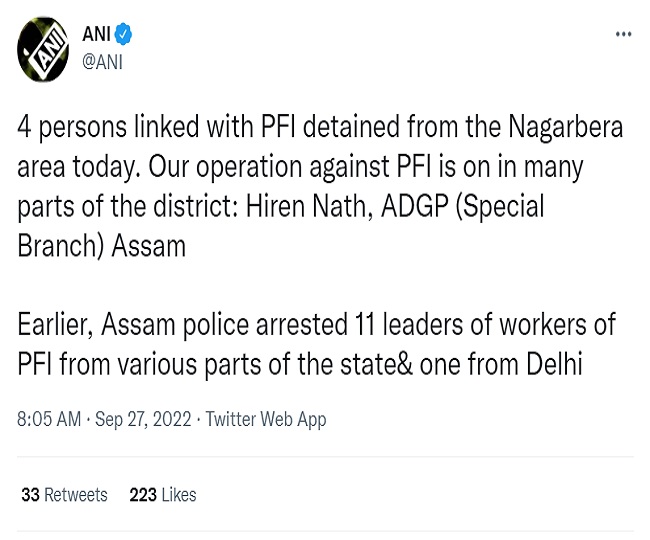Click the ANI display name
Image resolution: width=650 pixels, height=540 pixels.
[97, 34]
